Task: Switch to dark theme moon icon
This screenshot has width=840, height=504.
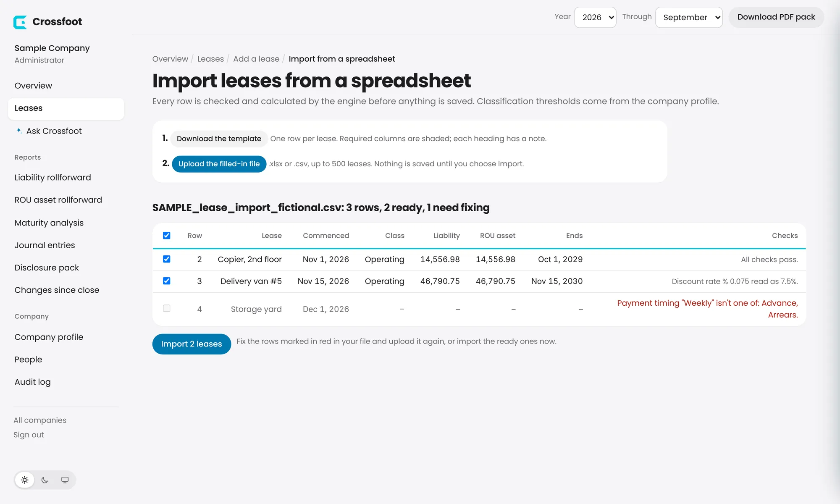Action: 45,480
